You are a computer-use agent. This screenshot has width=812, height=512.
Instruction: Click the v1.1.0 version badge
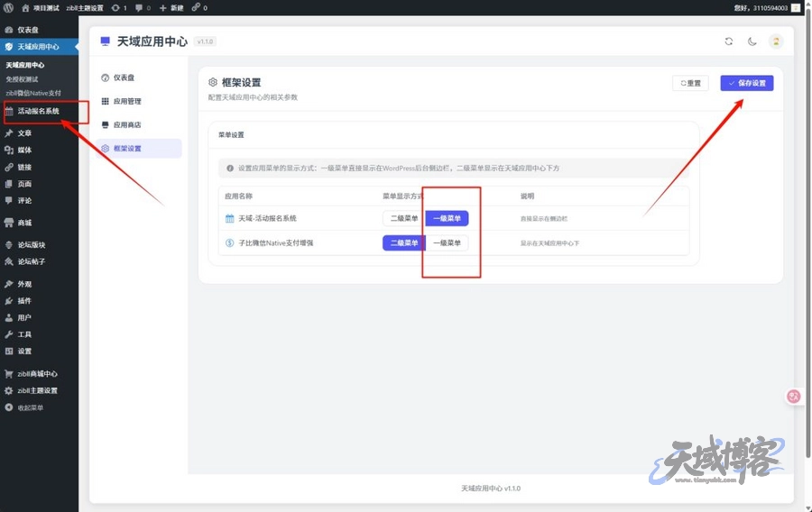[x=205, y=41]
